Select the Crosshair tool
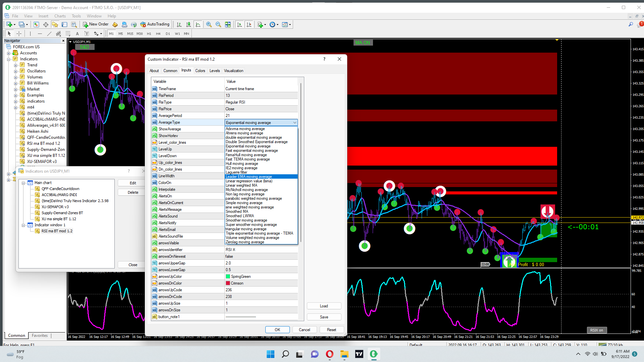Screen dimensions: 644x362 pos(19,34)
